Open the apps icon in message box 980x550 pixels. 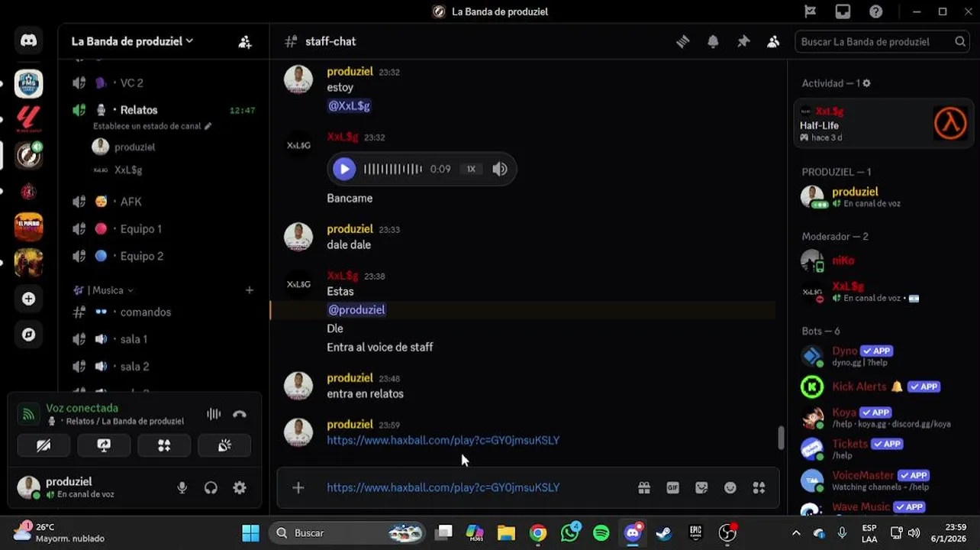tap(759, 487)
